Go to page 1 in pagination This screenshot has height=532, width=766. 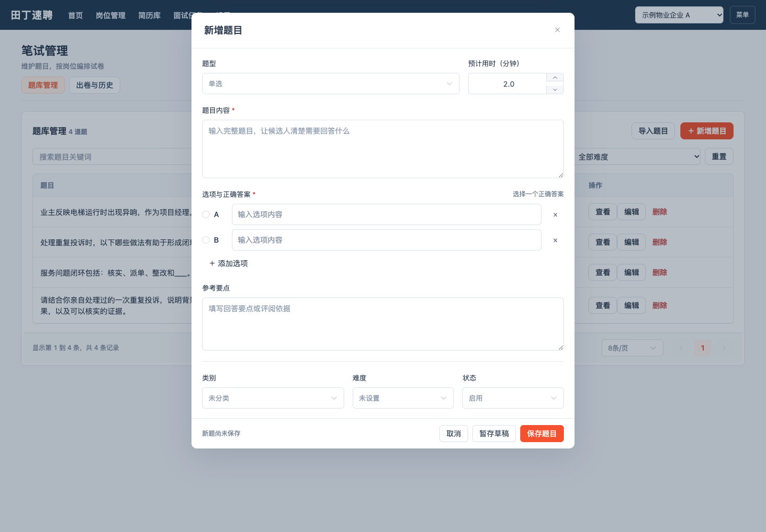pyautogui.click(x=703, y=348)
